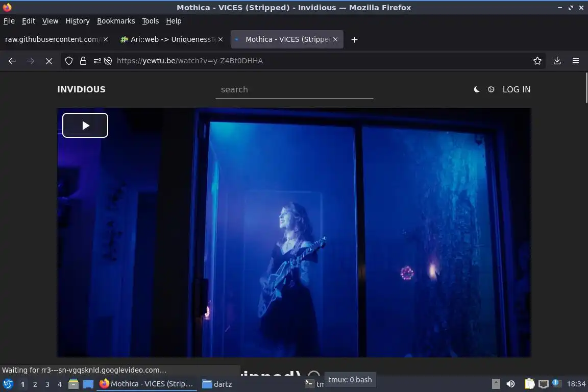This screenshot has height=392, width=588.
Task: Close the Mothica - VICES tab
Action: [x=335, y=39]
